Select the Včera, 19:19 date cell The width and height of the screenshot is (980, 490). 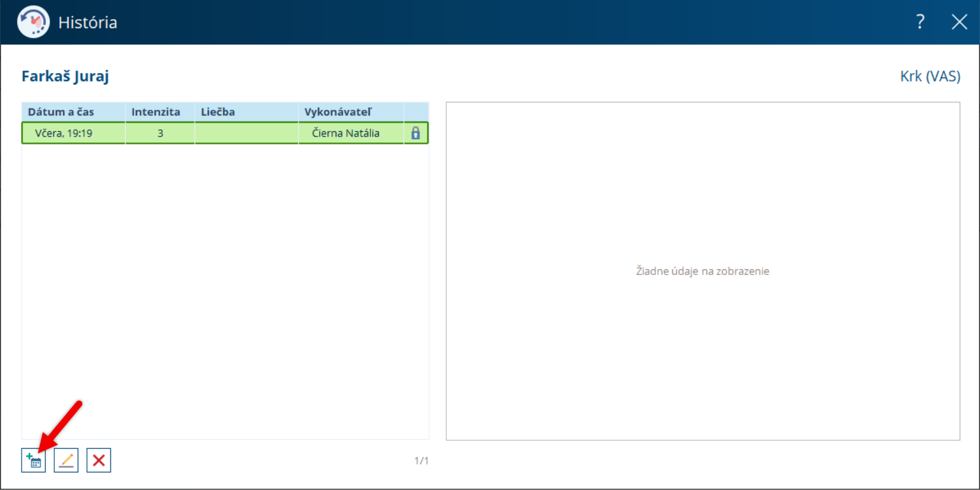(74, 133)
